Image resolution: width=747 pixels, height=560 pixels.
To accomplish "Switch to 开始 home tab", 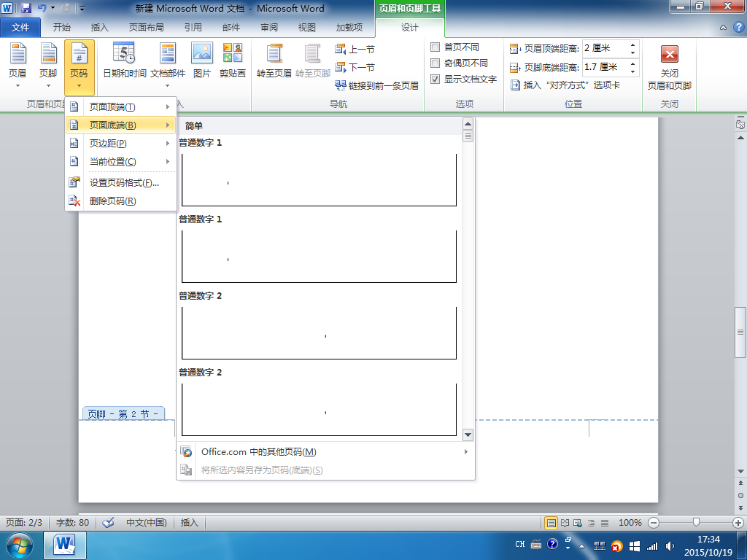I will click(x=62, y=28).
